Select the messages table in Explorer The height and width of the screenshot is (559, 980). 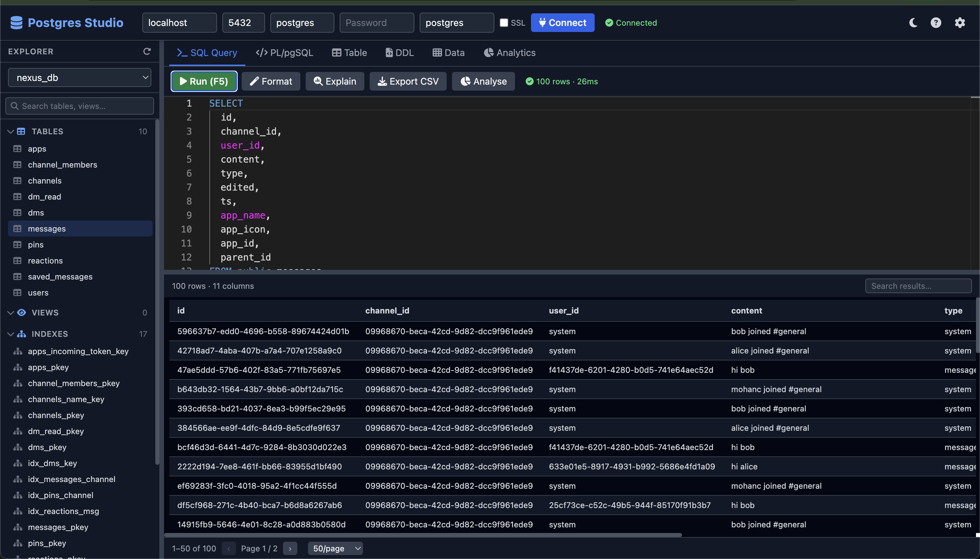pyautogui.click(x=80, y=229)
